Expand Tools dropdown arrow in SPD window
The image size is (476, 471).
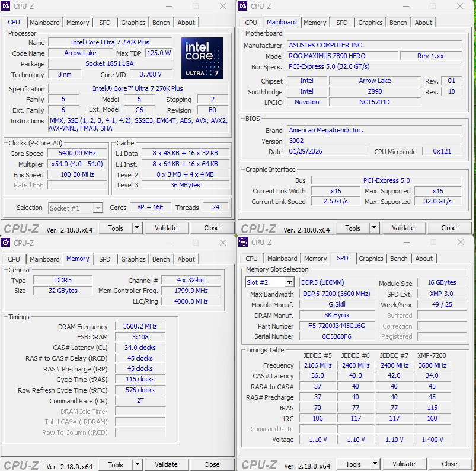click(375, 464)
